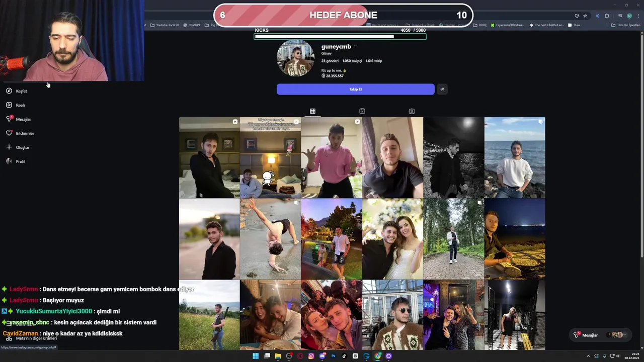The width and height of the screenshot is (644, 362).
Task: Open Photoshop from the taskbar
Action: [333, 356]
